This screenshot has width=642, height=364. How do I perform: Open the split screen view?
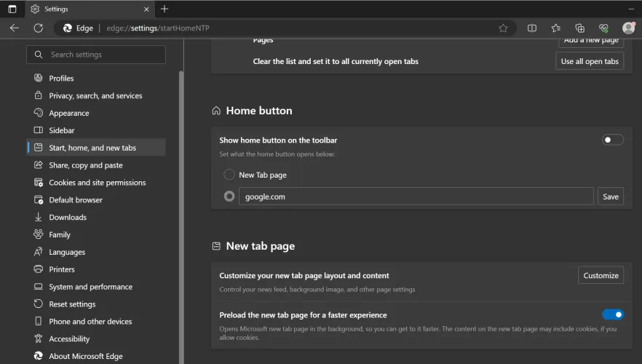pyautogui.click(x=532, y=28)
